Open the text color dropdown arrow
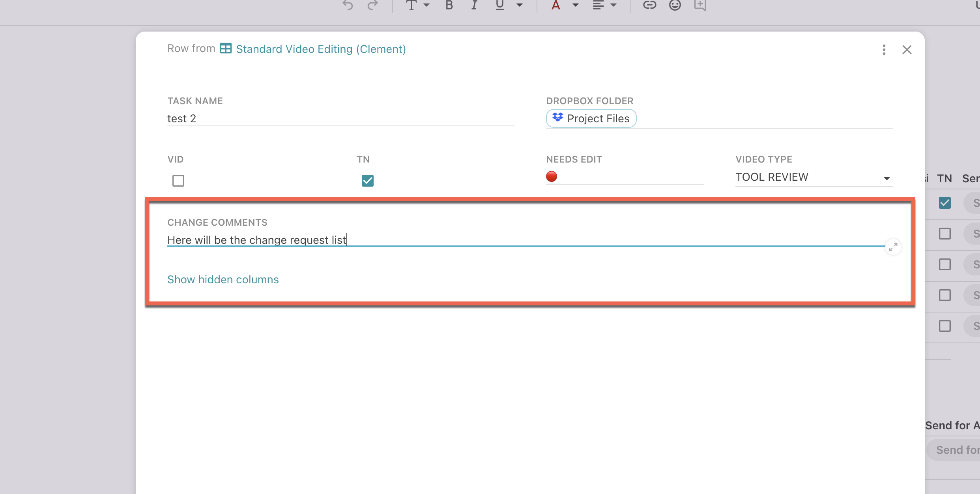The image size is (980, 494). [x=576, y=5]
